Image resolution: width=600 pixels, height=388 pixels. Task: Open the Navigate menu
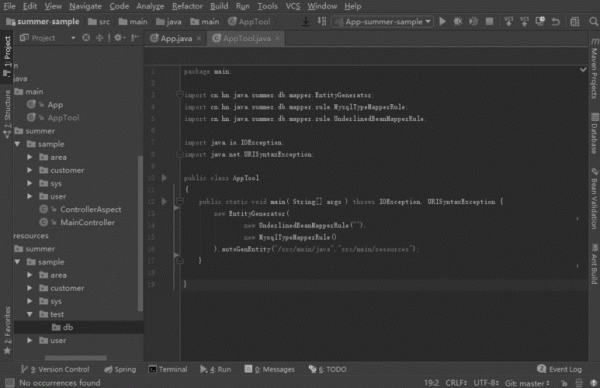[85, 6]
